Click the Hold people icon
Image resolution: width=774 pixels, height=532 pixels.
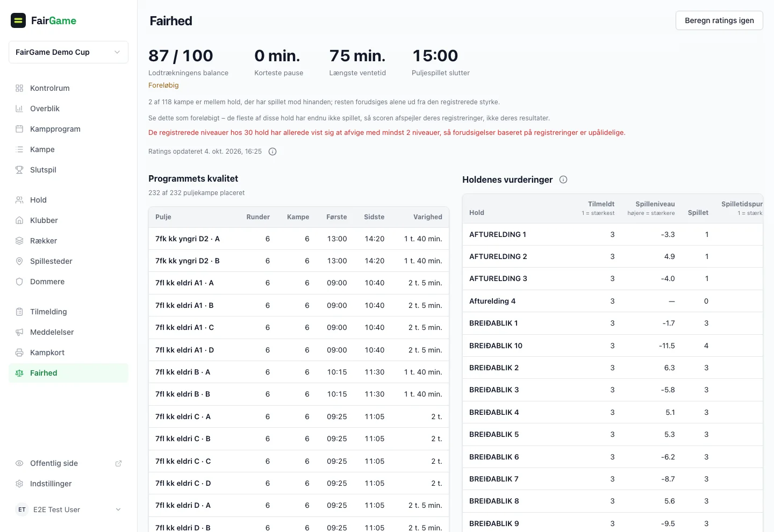click(x=19, y=200)
